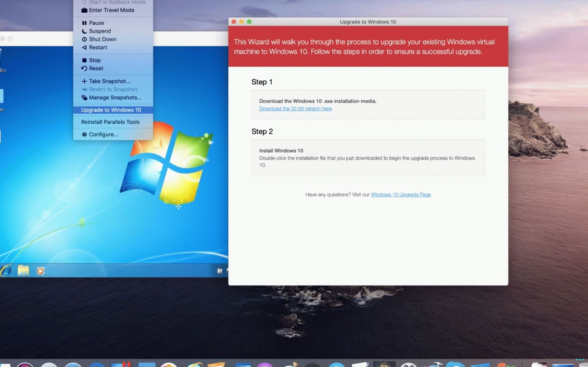Click the crescent moon Suspend icon
Screen dimensions: 588x367
(84, 31)
